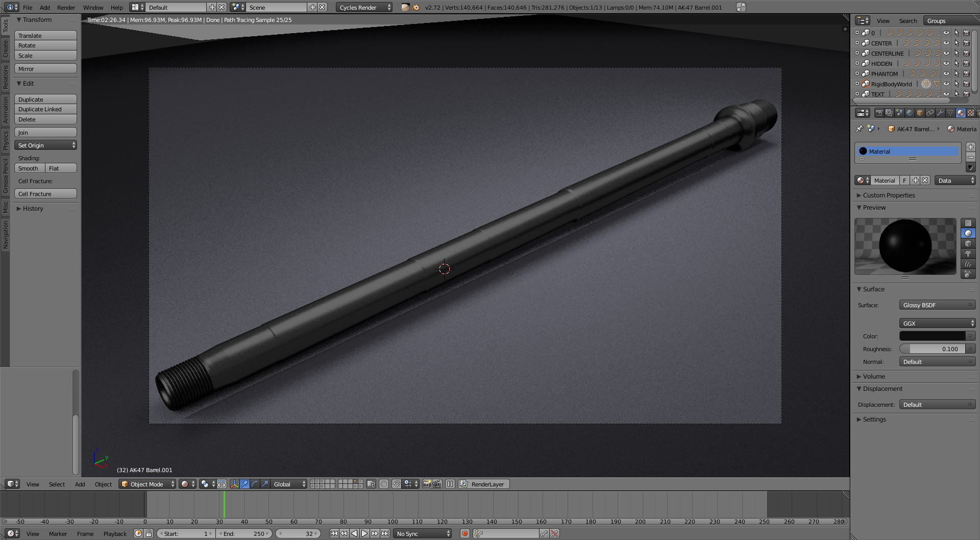Open the Set Origin dropdown
Image resolution: width=980 pixels, height=540 pixels.
coord(45,145)
